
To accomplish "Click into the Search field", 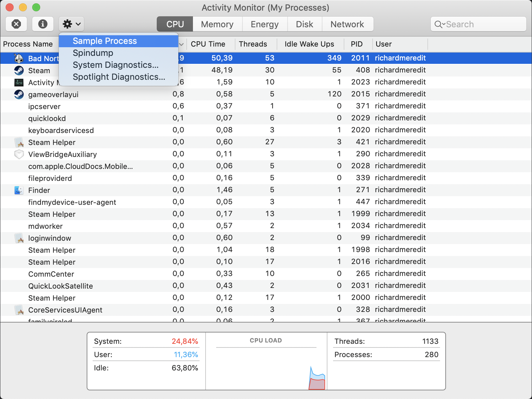I will (479, 24).
